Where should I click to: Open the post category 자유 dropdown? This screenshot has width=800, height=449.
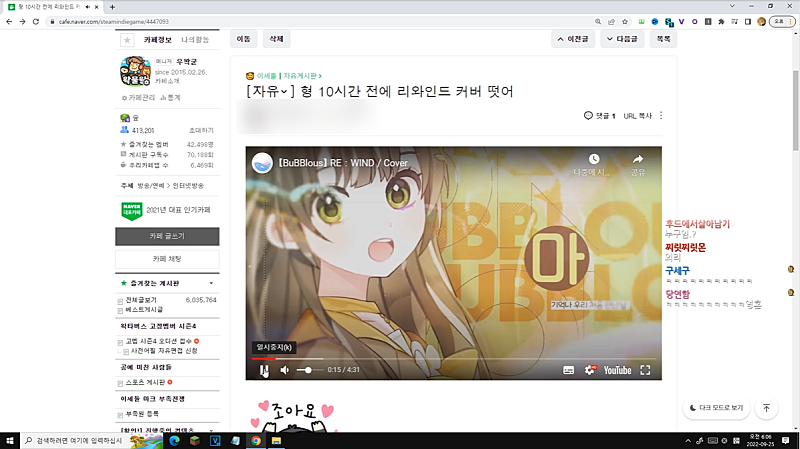270,92
